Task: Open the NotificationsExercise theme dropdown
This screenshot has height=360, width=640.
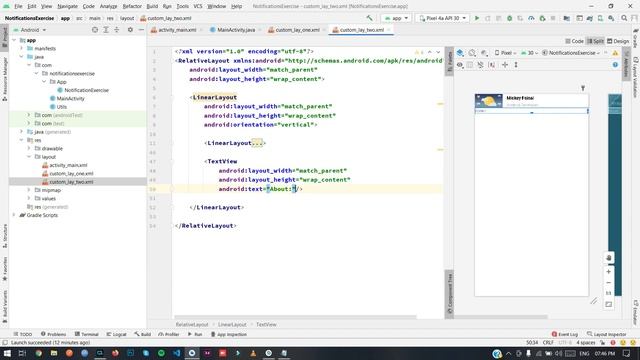Action: coord(571,53)
